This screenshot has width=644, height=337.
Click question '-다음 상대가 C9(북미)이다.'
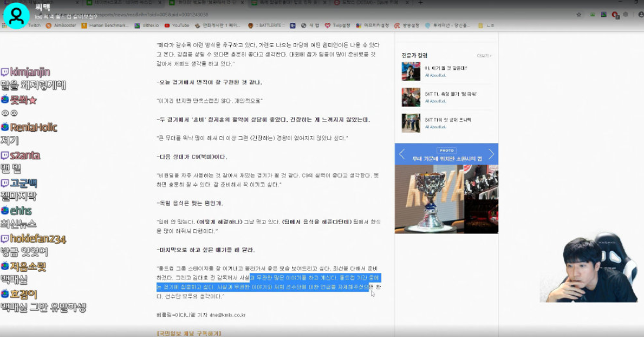coord(192,157)
